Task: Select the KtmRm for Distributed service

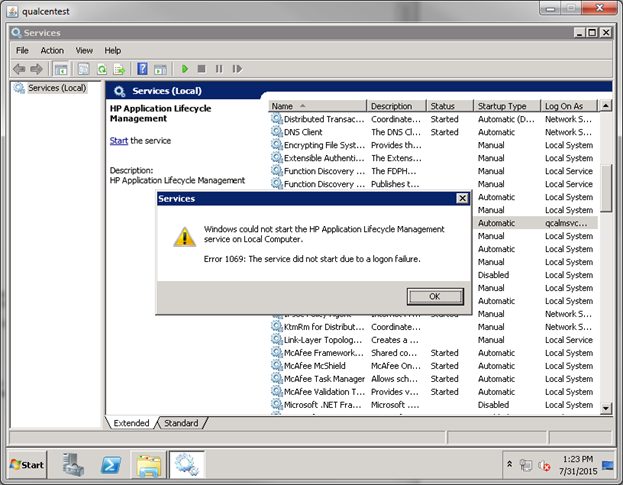Action: coord(433,327)
